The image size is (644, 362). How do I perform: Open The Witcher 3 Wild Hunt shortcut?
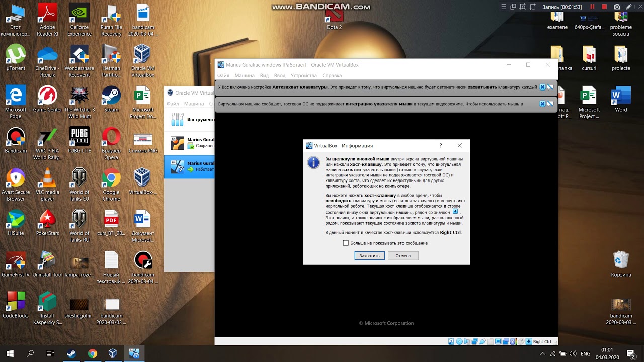click(79, 103)
